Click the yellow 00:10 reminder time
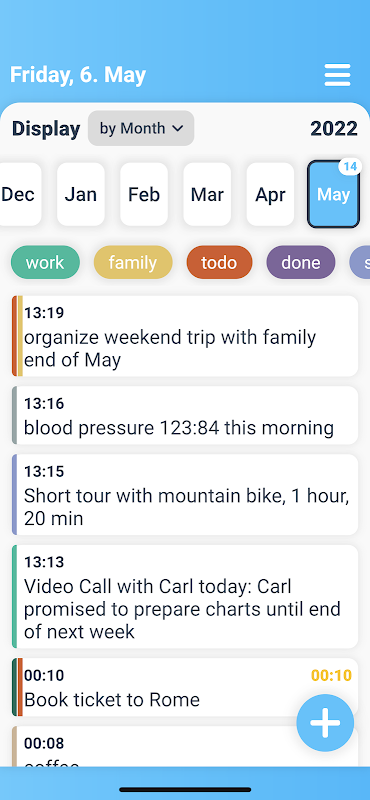Image resolution: width=370 pixels, height=800 pixels. [x=332, y=676]
